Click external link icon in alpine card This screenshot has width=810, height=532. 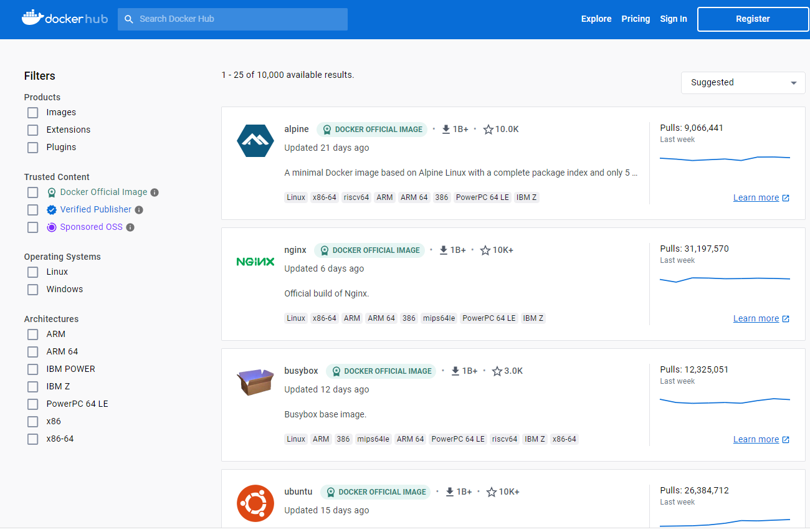tap(786, 198)
